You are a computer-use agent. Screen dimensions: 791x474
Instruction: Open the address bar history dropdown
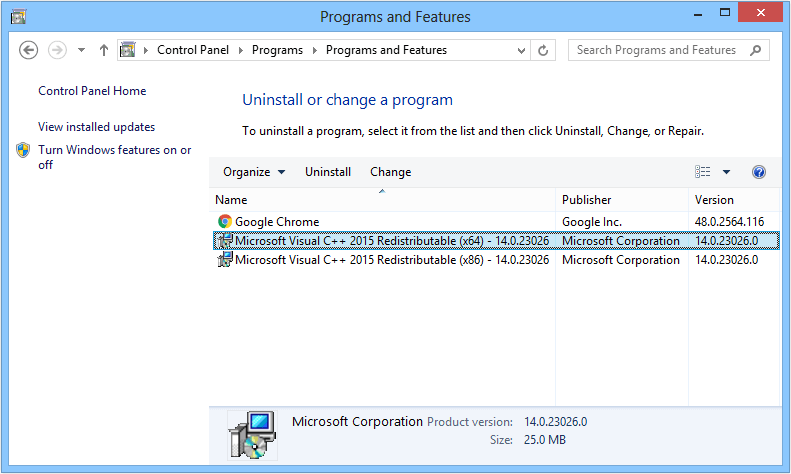click(x=522, y=50)
